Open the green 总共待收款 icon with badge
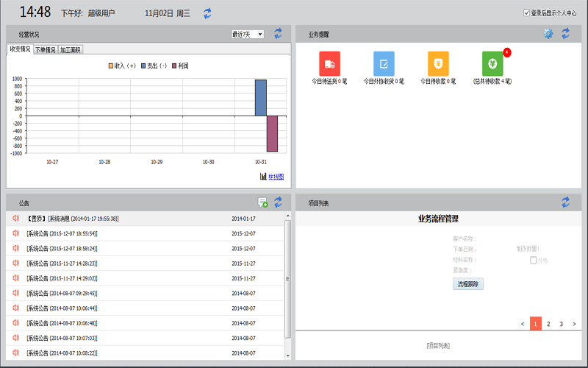This screenshot has width=588, height=368. 492,63
